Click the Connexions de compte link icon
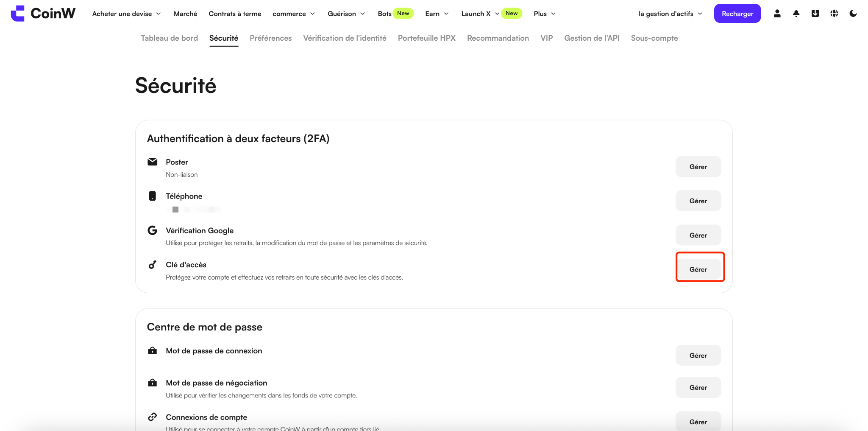Viewport: 868px width, 431px height. point(152,417)
